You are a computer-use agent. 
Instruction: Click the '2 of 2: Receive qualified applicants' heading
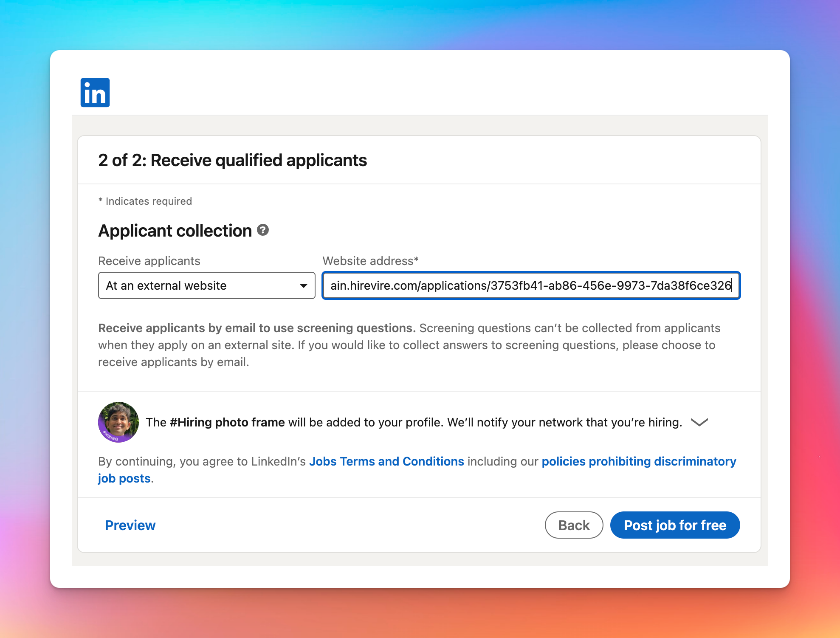click(x=232, y=161)
